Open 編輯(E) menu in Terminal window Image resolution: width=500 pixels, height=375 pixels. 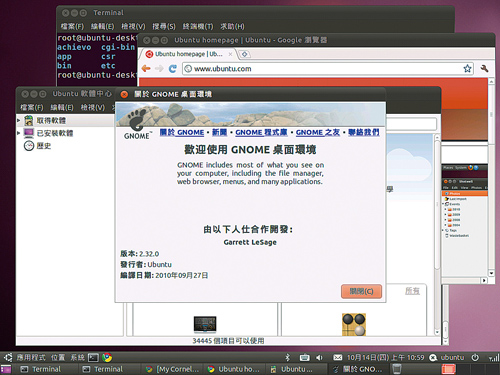click(x=102, y=26)
